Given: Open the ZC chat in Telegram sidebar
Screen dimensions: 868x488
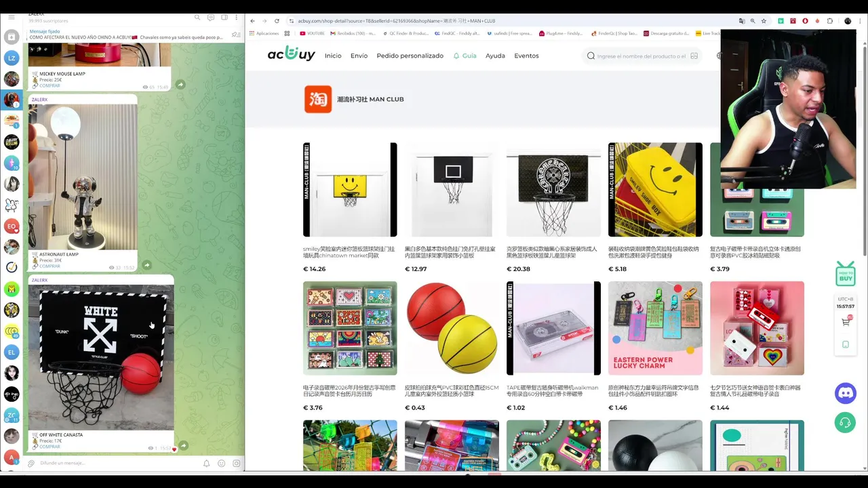Looking at the screenshot, I should tap(12, 415).
